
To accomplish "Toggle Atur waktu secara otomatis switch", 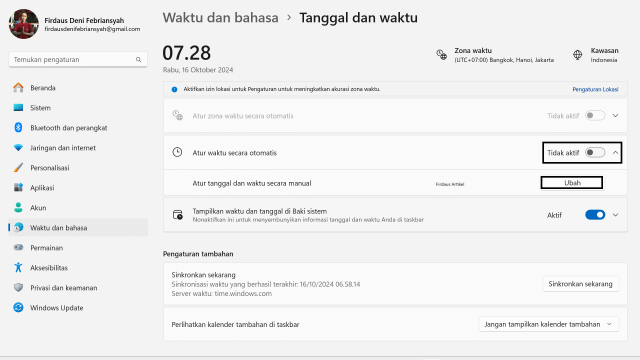I will point(595,153).
